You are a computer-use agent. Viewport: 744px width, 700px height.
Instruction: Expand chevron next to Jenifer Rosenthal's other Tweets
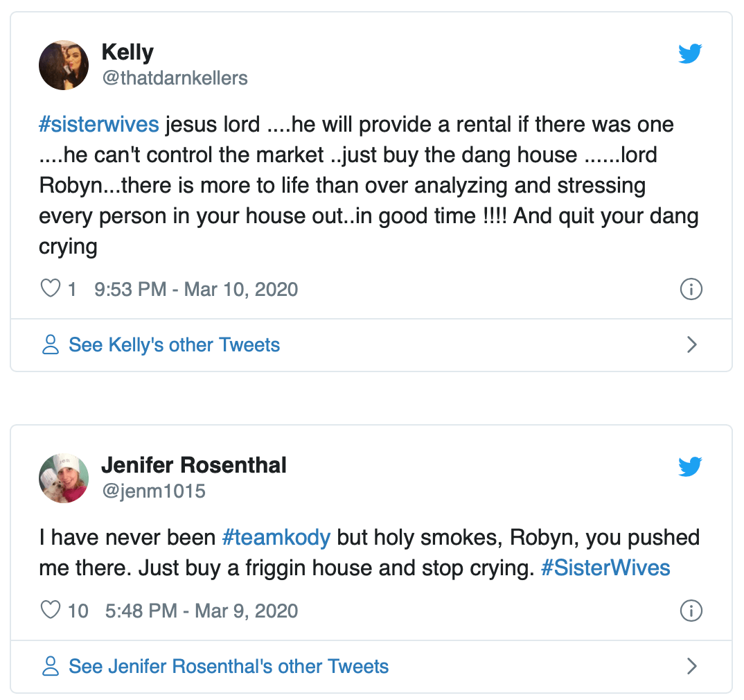click(x=691, y=667)
